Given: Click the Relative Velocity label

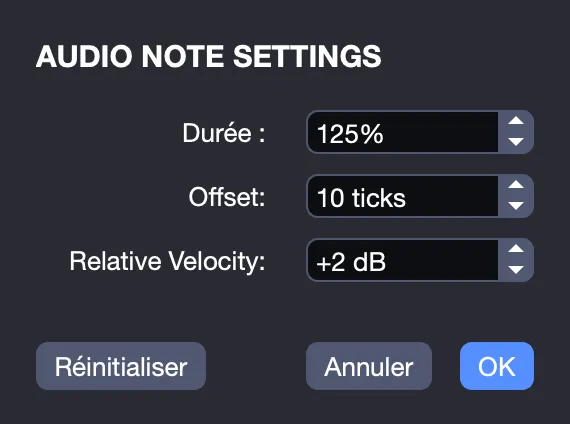Looking at the screenshot, I should click(x=168, y=261).
